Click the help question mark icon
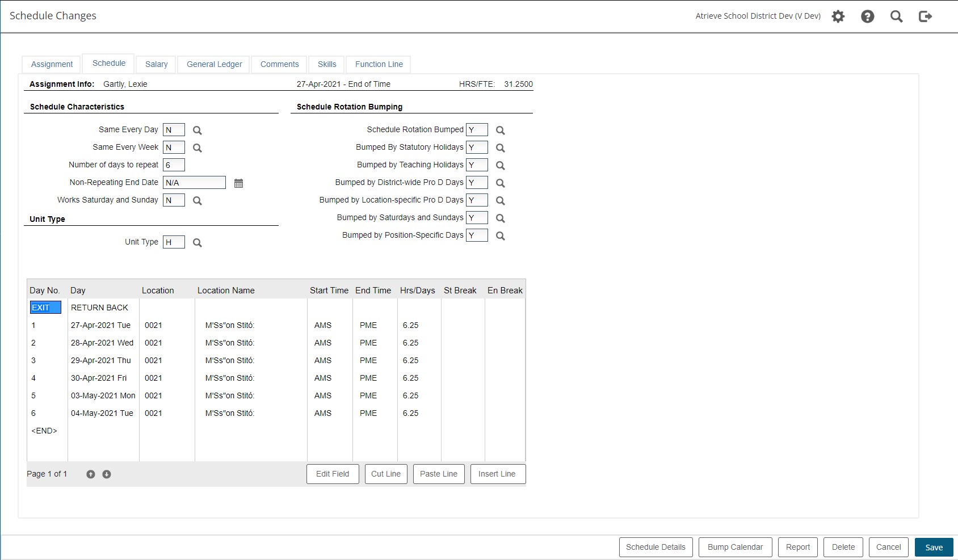 point(867,16)
